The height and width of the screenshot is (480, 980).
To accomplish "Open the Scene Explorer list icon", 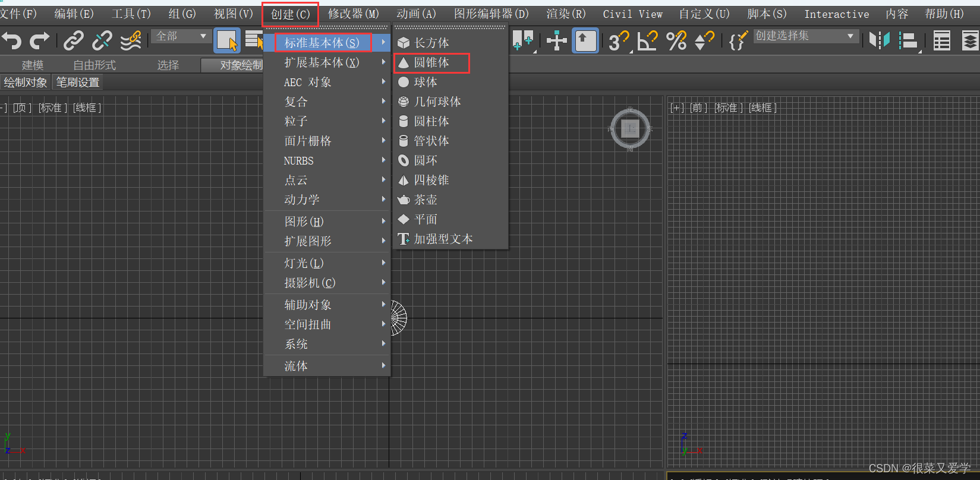I will [x=941, y=40].
